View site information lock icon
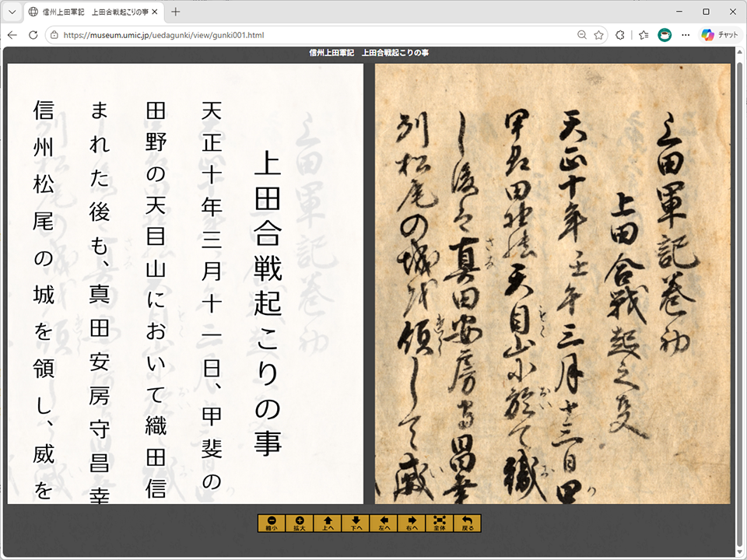Viewport: 747px width, 560px height. pyautogui.click(x=54, y=35)
